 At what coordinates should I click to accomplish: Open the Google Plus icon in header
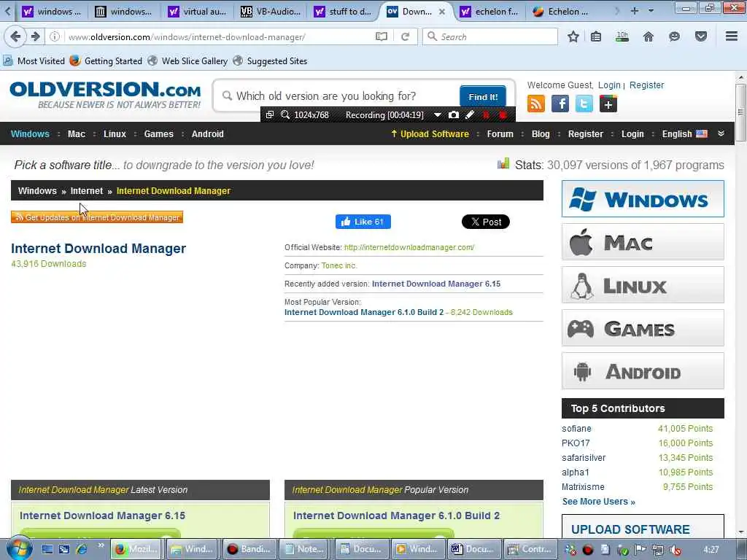pos(608,104)
